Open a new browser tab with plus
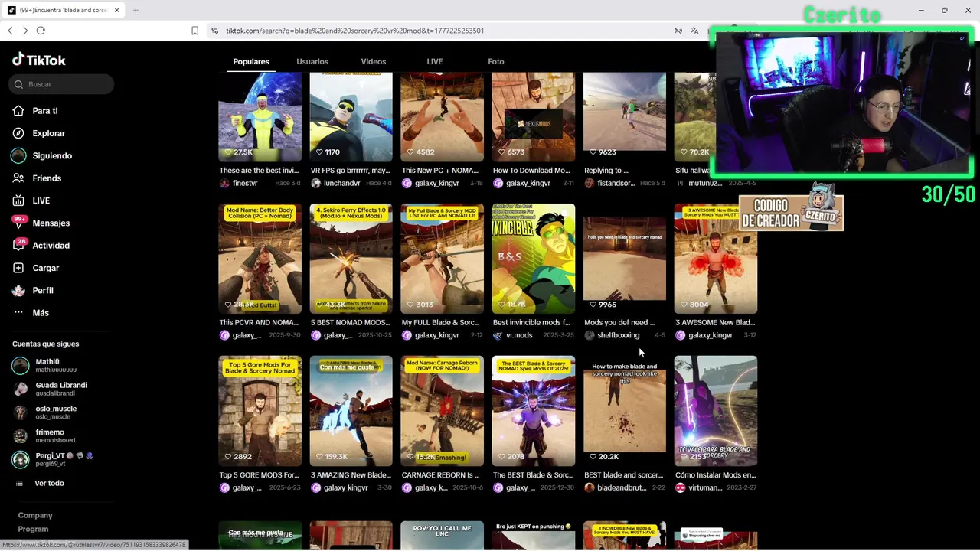This screenshot has width=980, height=551. click(136, 10)
